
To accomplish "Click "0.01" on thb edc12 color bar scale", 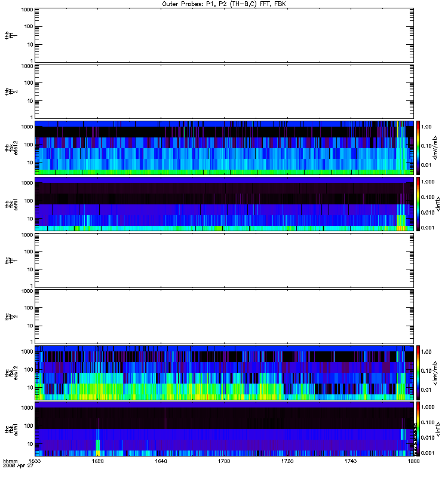I will [426, 165].
